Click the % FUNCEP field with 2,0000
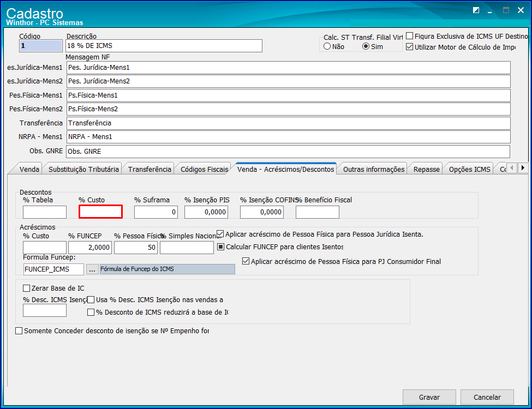 [x=90, y=248]
